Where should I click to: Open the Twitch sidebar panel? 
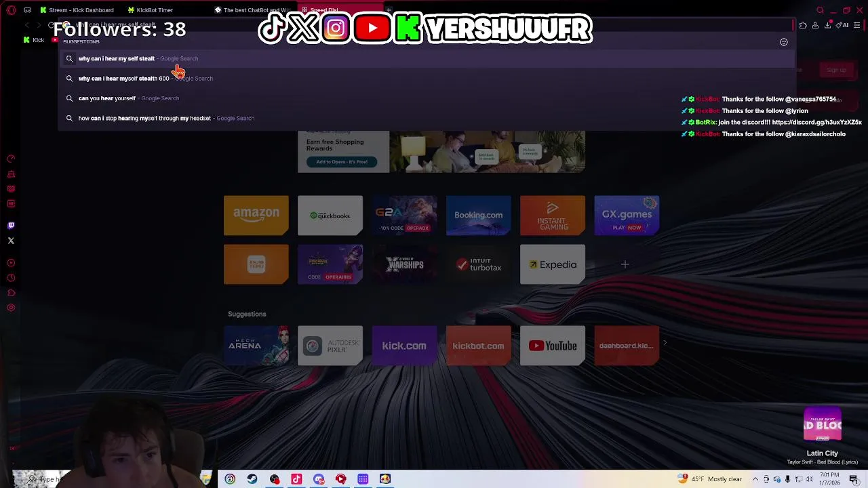[11, 226]
